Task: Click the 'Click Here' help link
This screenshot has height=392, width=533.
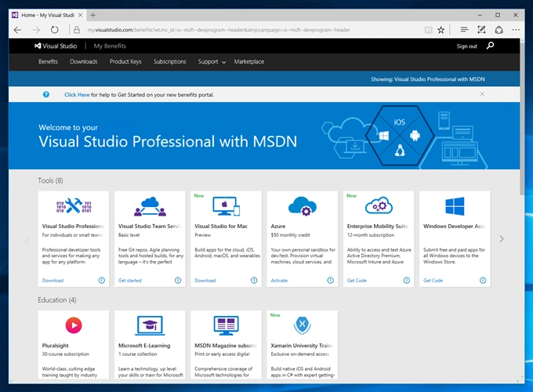Action: tap(77, 95)
